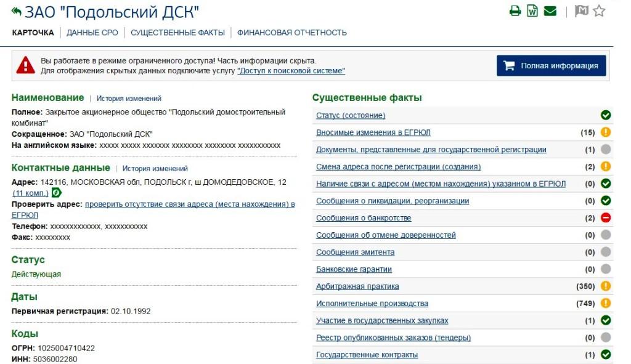Open Сообщения эмитента link
This screenshot has height=364, width=631.
355,252
